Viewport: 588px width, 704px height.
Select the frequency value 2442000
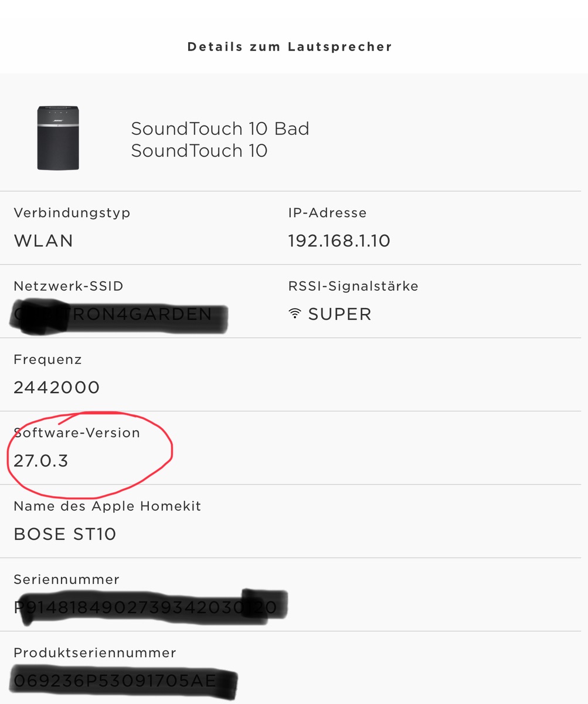coord(56,388)
